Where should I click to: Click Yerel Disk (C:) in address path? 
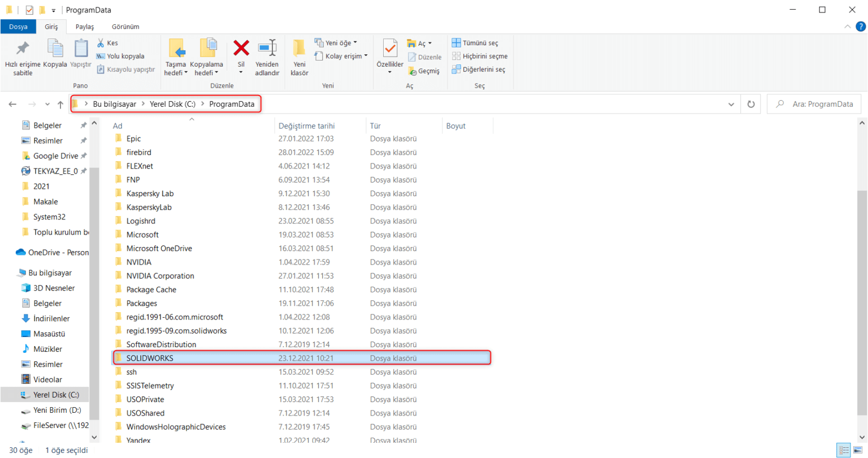click(172, 104)
